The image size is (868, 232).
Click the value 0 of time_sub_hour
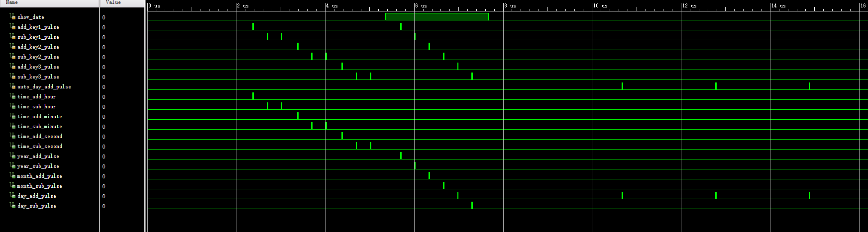point(104,107)
